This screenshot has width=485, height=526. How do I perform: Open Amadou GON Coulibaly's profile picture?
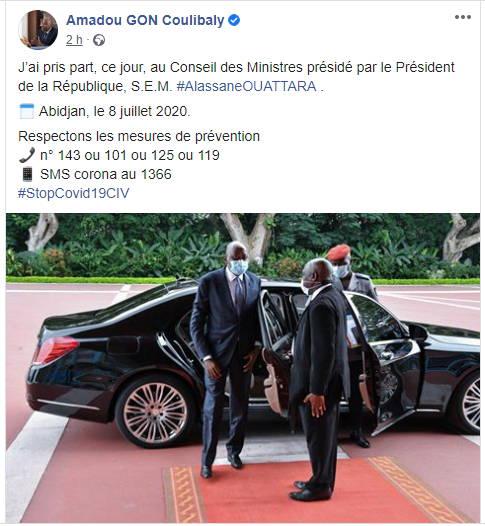(x=38, y=30)
